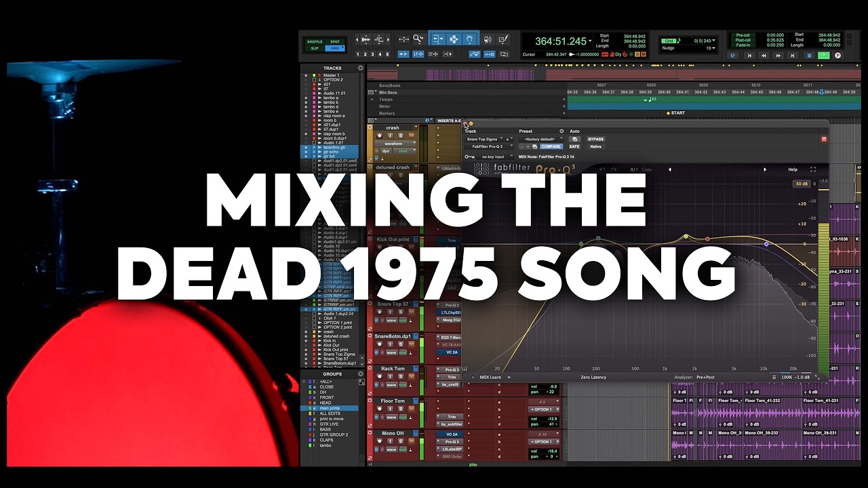Click zoom preset 1 button
Screen dimensions: 868x488
pos(357,54)
